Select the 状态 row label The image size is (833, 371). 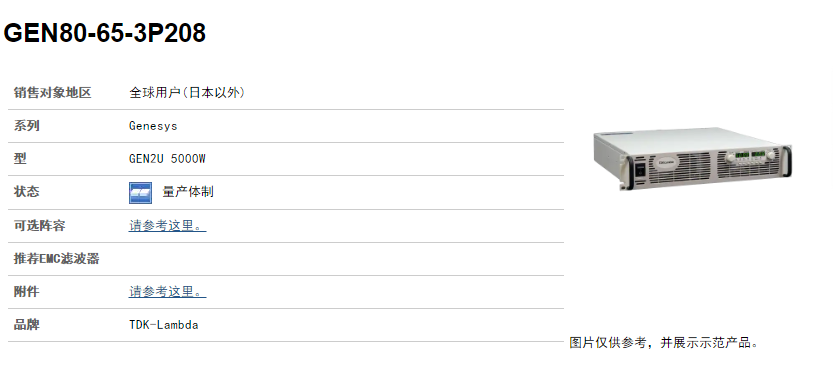click(x=27, y=191)
